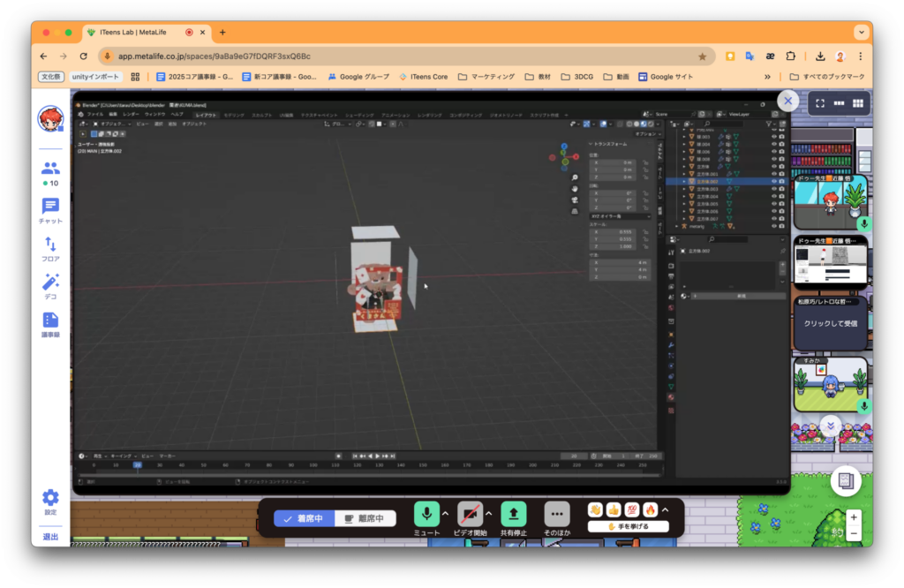Open the yellow extension icon beside the star
The height and width of the screenshot is (588, 904).
730,56
